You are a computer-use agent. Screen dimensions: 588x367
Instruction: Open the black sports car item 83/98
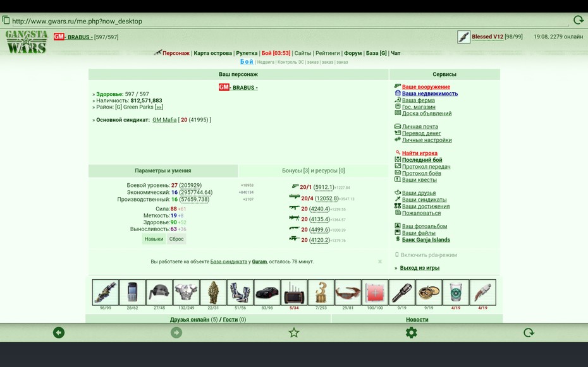click(267, 292)
